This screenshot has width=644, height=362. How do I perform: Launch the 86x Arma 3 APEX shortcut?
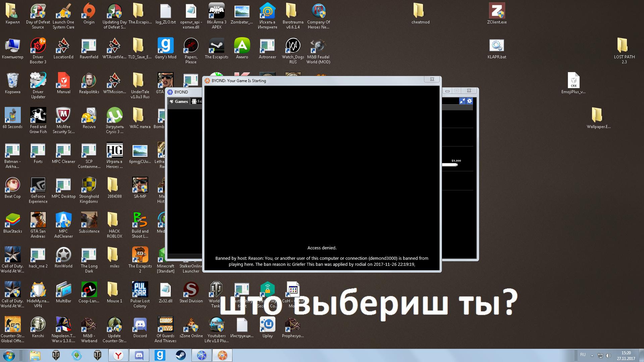pos(216,15)
